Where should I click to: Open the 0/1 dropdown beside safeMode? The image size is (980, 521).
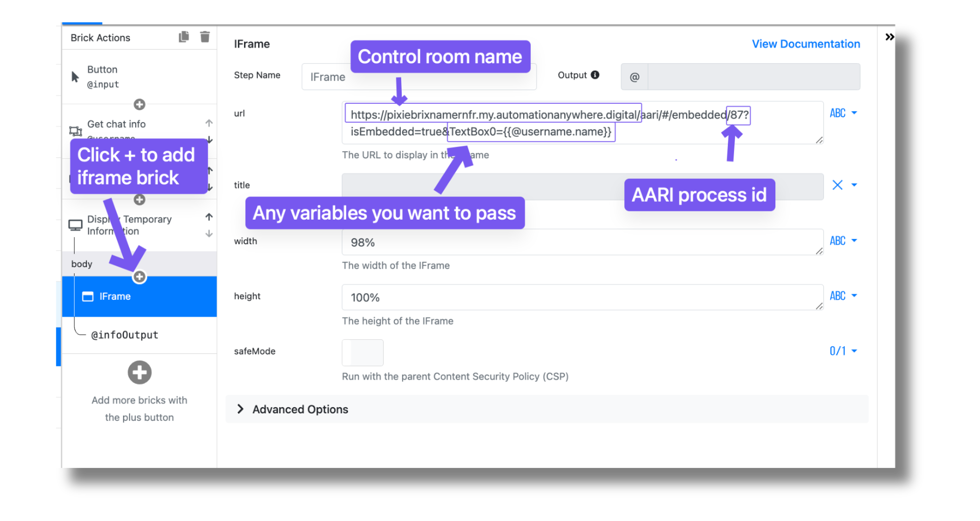pos(842,351)
